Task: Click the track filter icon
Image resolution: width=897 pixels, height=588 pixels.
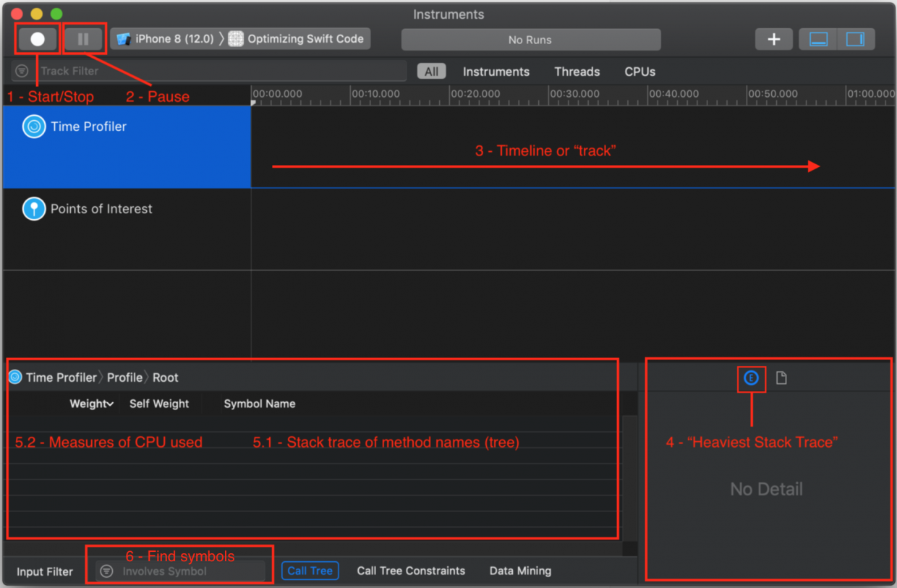Action: pos(22,71)
